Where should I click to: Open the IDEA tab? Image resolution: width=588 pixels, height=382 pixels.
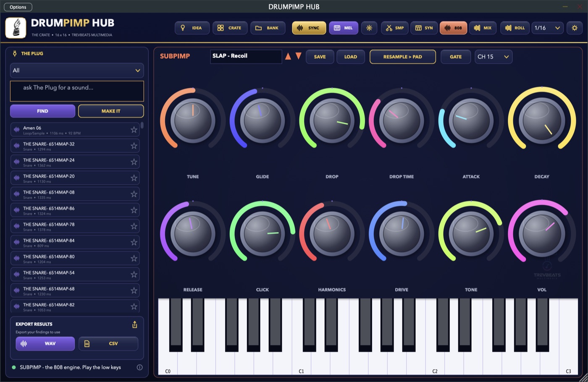point(192,28)
